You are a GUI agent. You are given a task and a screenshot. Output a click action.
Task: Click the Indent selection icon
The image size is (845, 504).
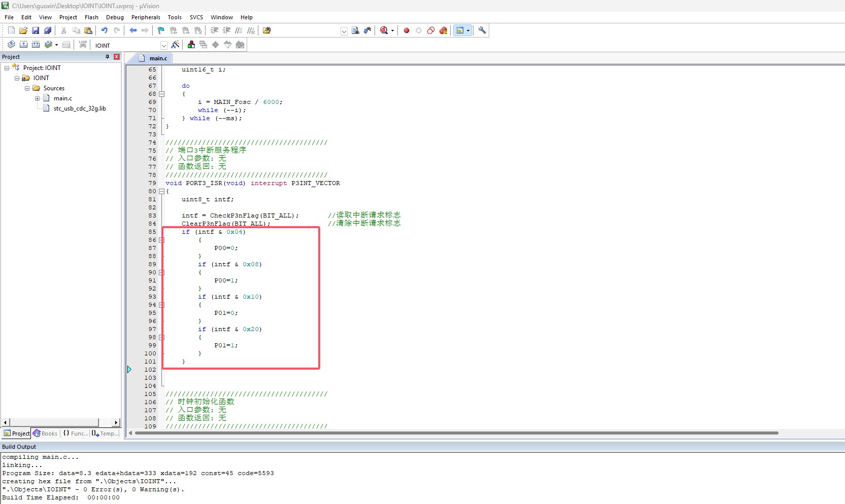coord(214,30)
